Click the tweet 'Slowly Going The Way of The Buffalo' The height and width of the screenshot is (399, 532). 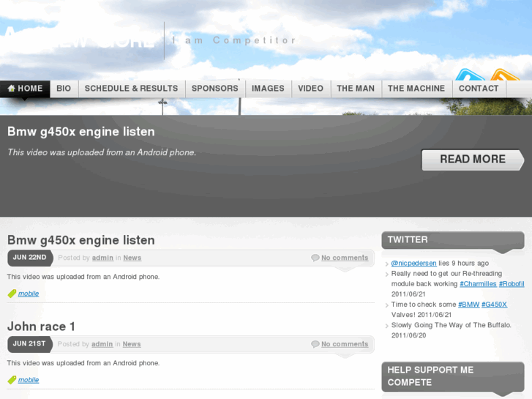[x=452, y=325]
